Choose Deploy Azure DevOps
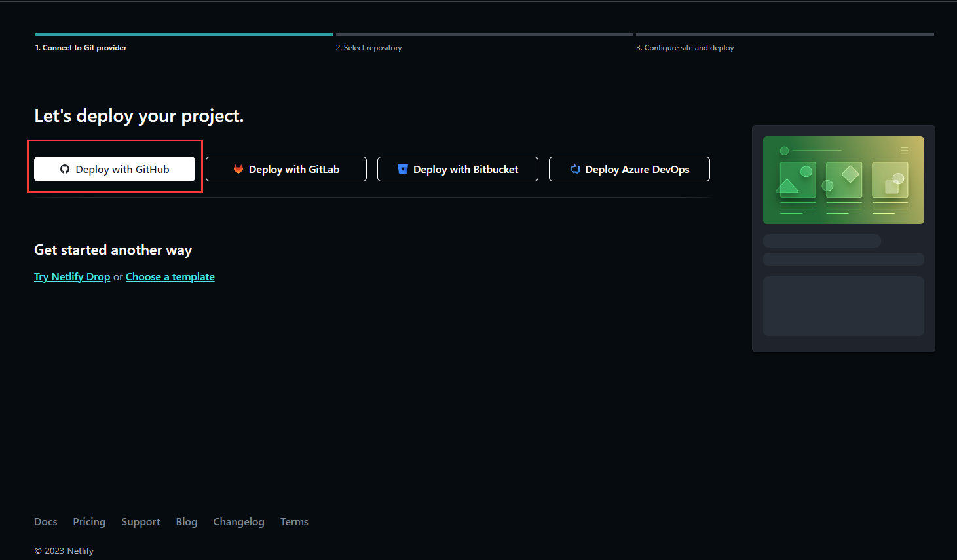This screenshot has height=560, width=957. pyautogui.click(x=629, y=169)
